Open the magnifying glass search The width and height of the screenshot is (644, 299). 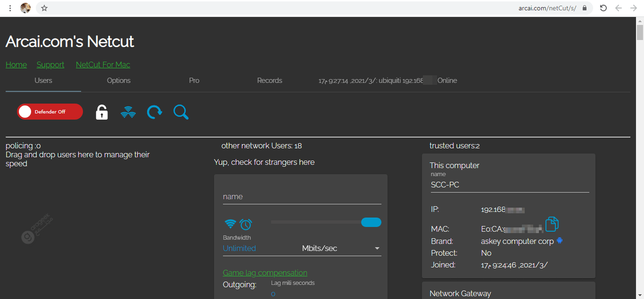coord(181,112)
